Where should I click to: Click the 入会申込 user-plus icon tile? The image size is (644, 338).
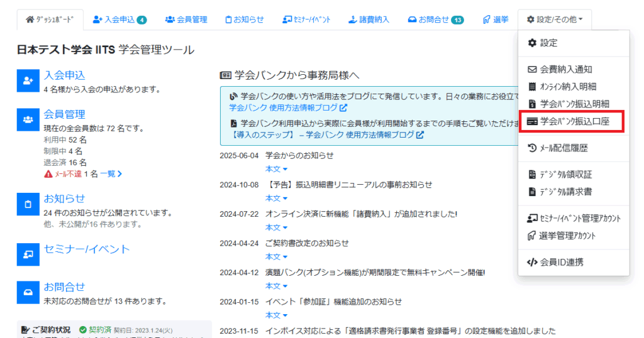point(28,81)
